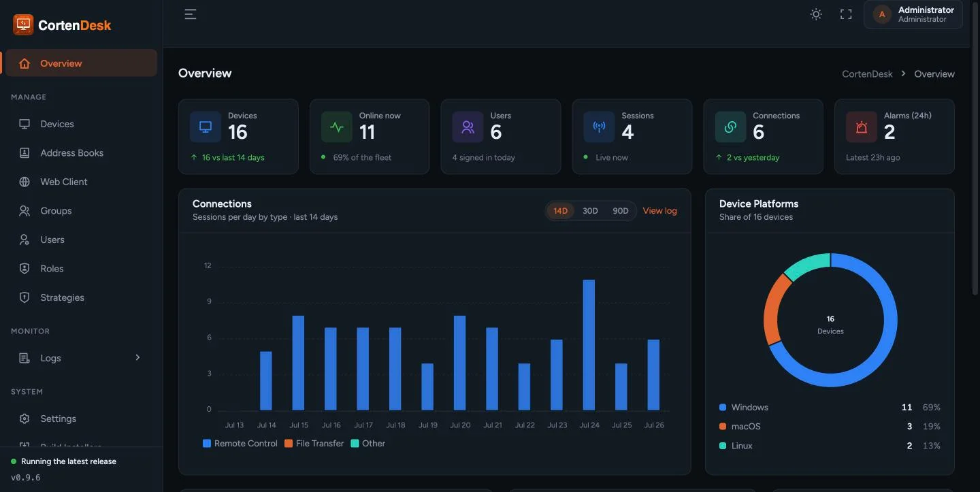Expand the Logs submenu chevron
980x492 pixels.
(137, 357)
